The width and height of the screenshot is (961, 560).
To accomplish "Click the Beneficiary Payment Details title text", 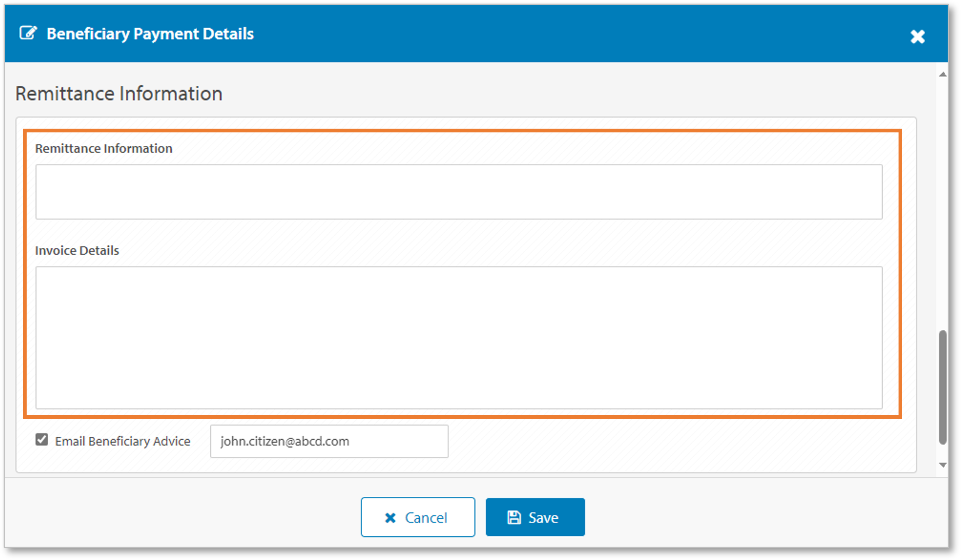I will [x=150, y=34].
